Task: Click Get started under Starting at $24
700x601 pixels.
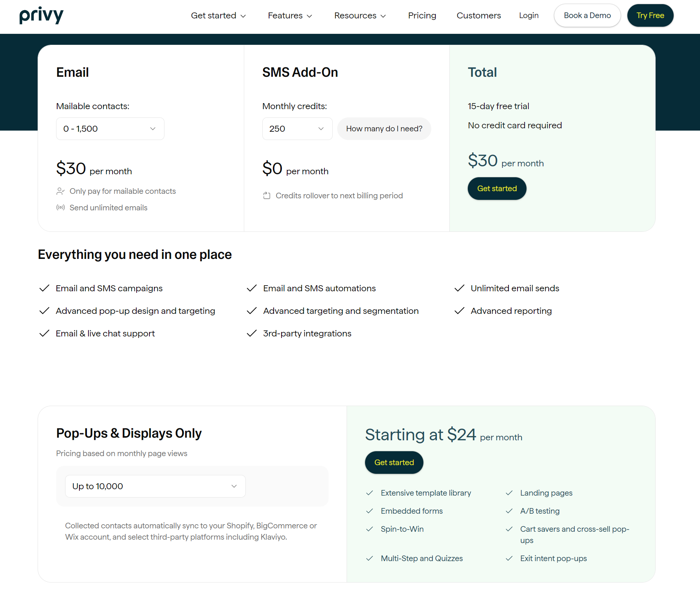Action: tap(394, 463)
